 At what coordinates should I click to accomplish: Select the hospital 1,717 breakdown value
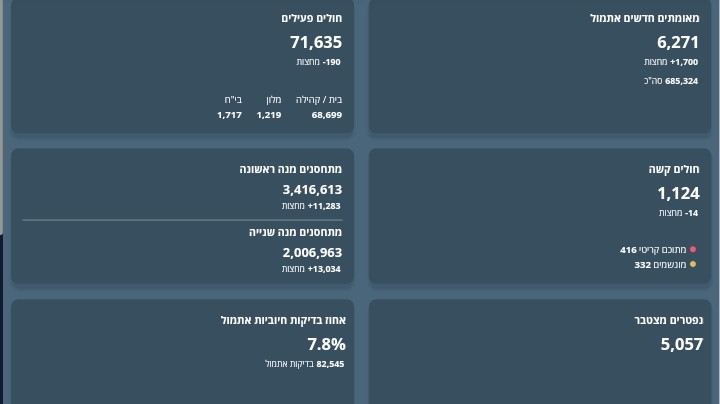(229, 115)
